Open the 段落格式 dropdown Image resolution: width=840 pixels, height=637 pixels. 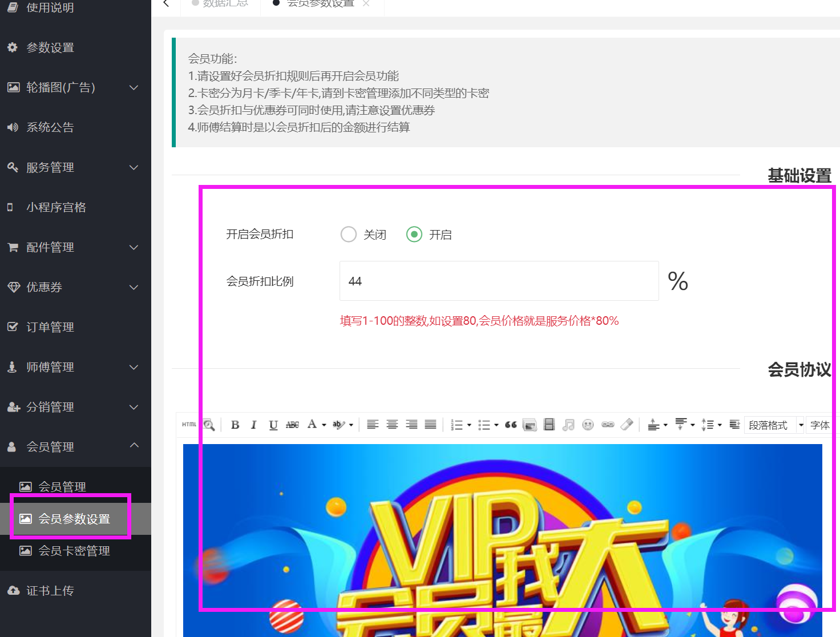point(774,425)
